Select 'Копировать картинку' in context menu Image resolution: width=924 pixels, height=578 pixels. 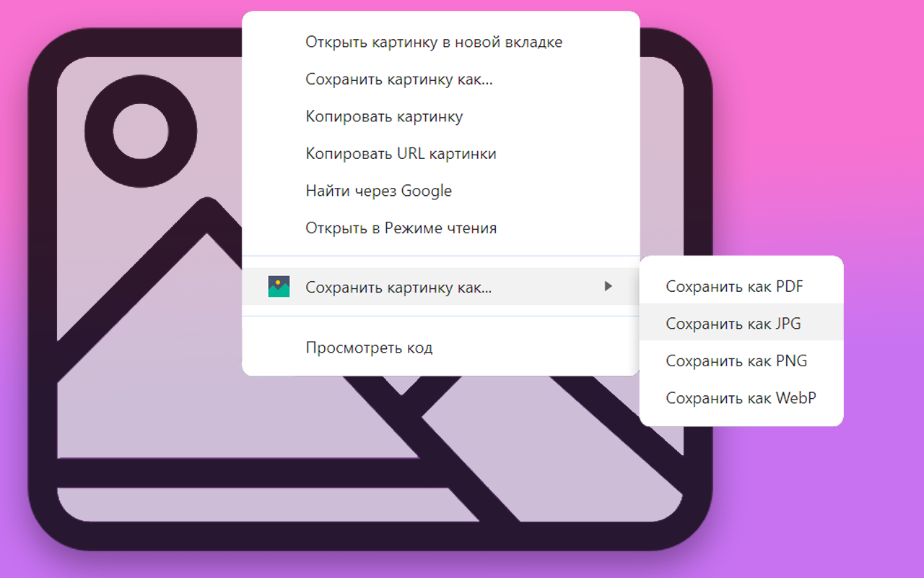tap(440, 116)
